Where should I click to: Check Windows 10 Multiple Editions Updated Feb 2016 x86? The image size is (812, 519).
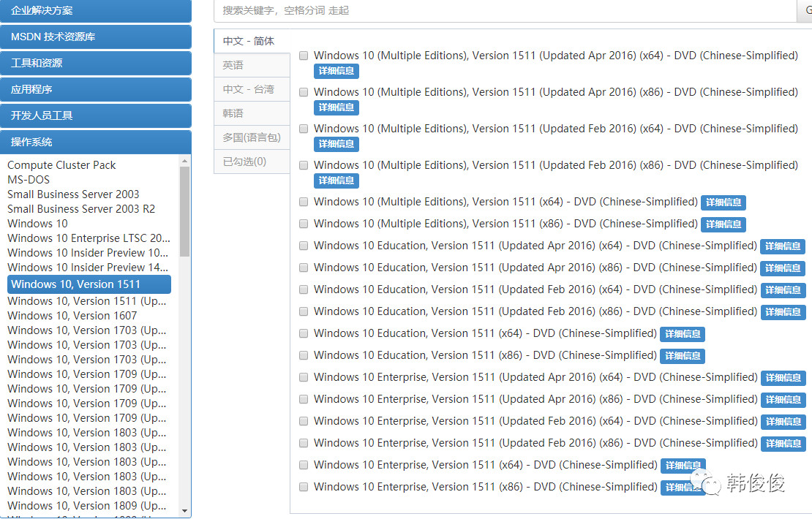tap(304, 166)
